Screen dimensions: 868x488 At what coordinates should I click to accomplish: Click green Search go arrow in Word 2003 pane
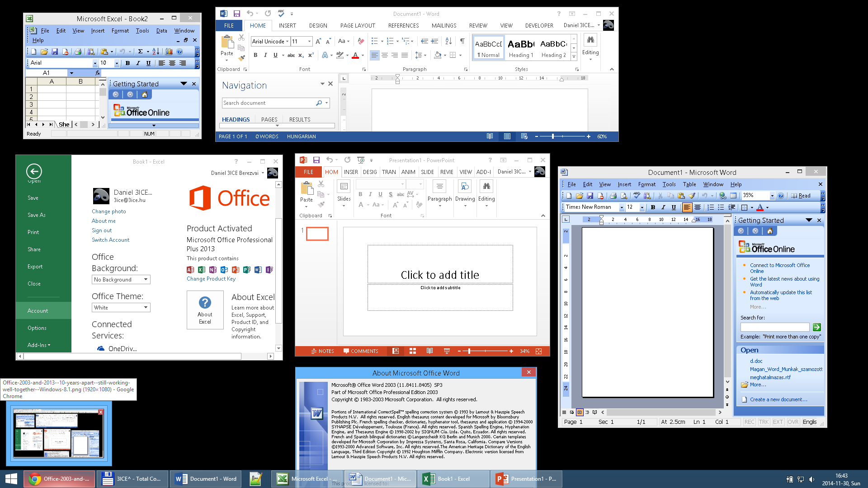click(816, 327)
